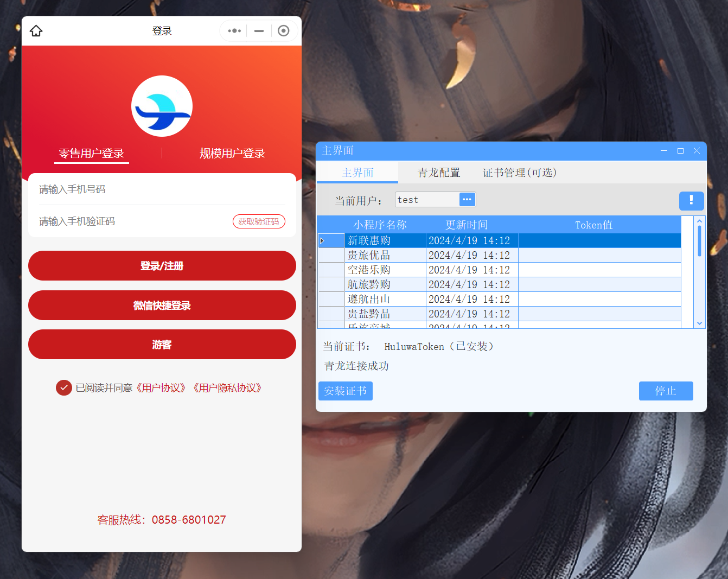Close mini program via circle target icon
This screenshot has height=579, width=728.
point(283,31)
